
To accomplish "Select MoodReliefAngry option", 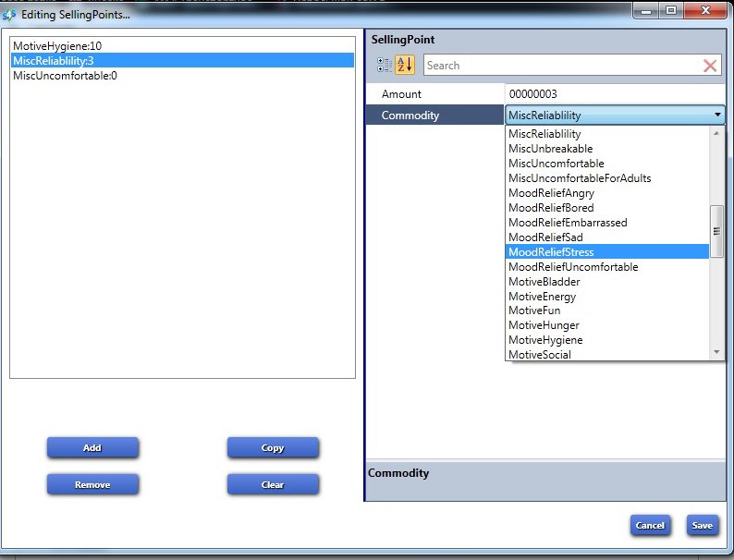I will pyautogui.click(x=551, y=193).
